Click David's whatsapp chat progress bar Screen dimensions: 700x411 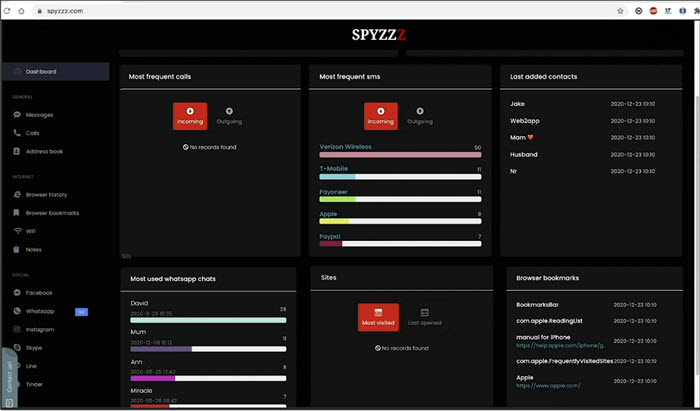click(x=208, y=320)
